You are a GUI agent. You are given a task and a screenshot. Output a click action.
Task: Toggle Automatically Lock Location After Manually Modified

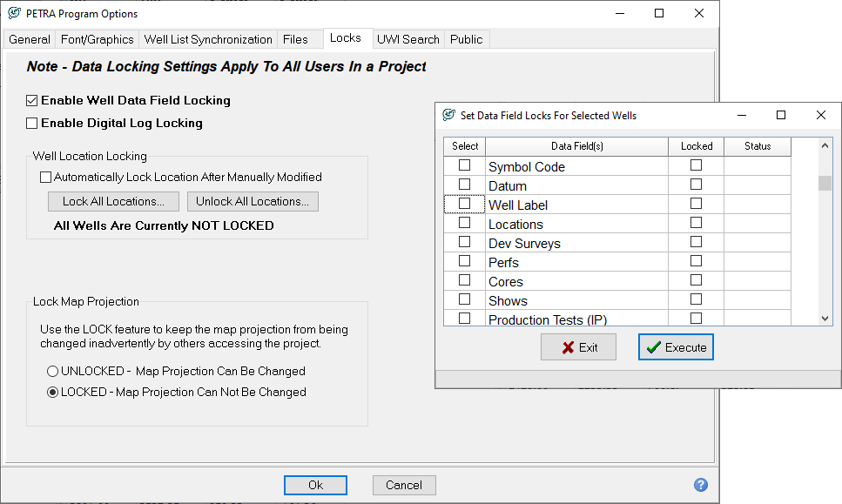click(46, 178)
